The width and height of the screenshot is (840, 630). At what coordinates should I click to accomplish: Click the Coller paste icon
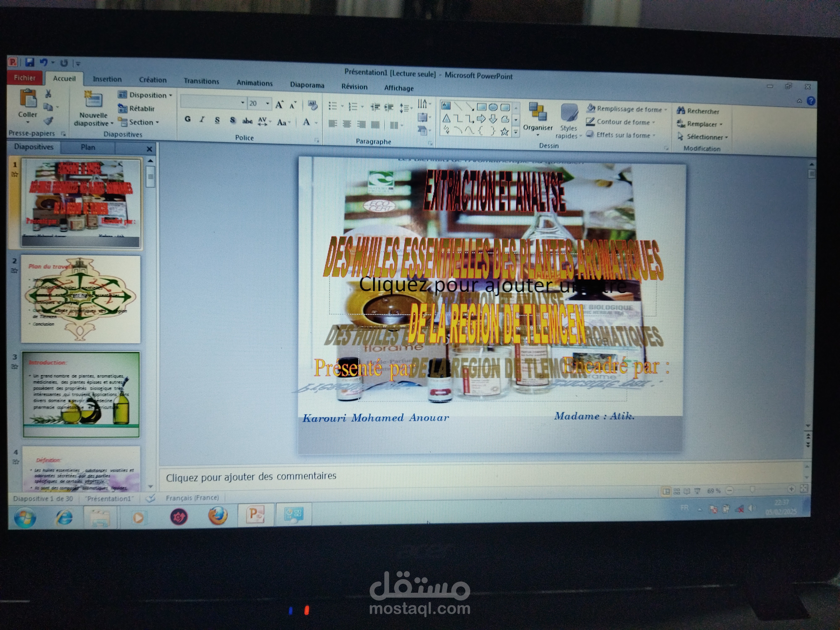click(x=28, y=98)
